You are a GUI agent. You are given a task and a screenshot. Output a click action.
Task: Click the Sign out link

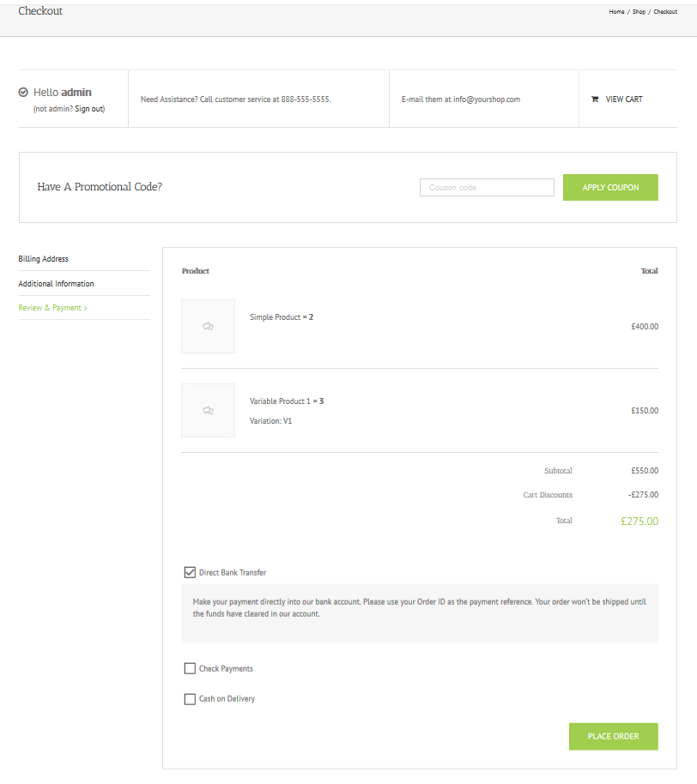point(89,110)
